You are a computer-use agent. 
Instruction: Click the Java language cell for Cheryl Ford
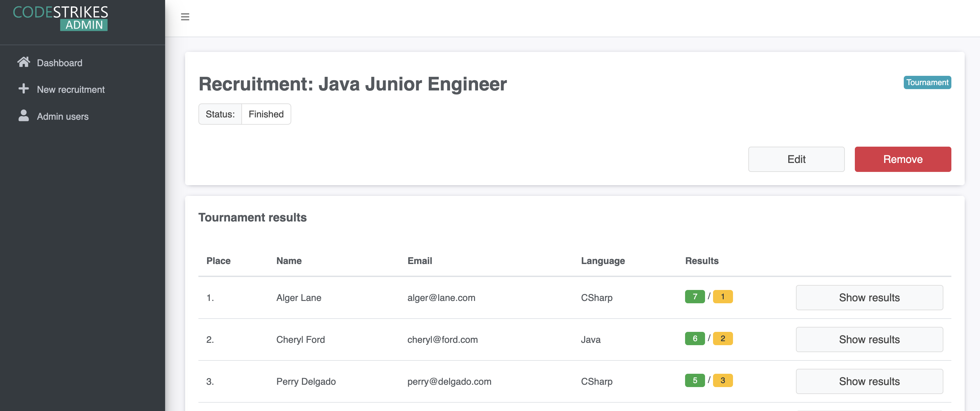(x=591, y=339)
